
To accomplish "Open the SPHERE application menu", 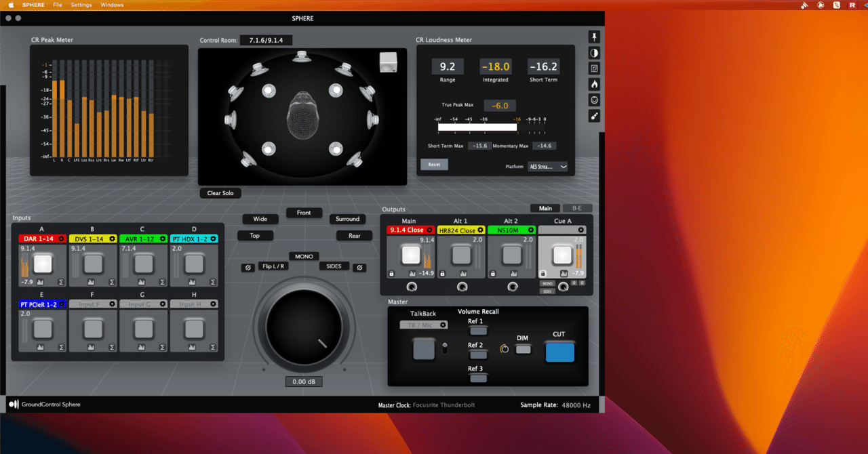I will (x=33, y=5).
